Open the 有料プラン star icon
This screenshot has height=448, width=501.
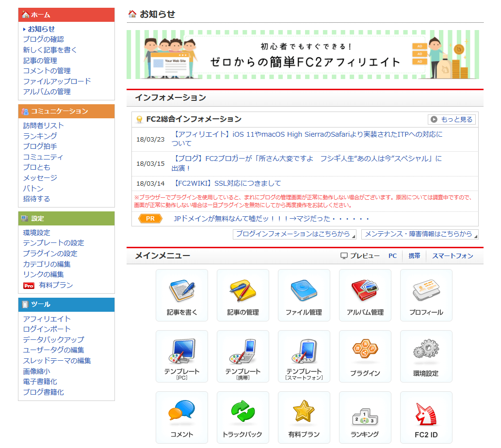click(x=304, y=417)
